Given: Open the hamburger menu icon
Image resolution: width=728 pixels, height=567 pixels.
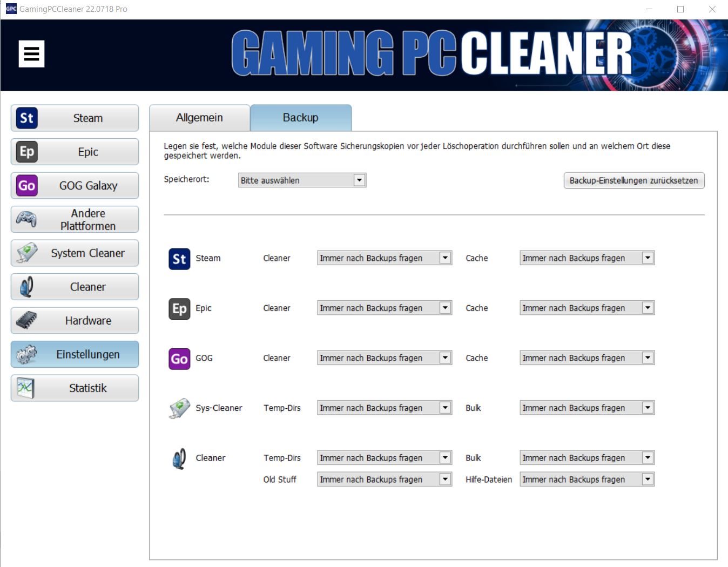Looking at the screenshot, I should [x=31, y=54].
